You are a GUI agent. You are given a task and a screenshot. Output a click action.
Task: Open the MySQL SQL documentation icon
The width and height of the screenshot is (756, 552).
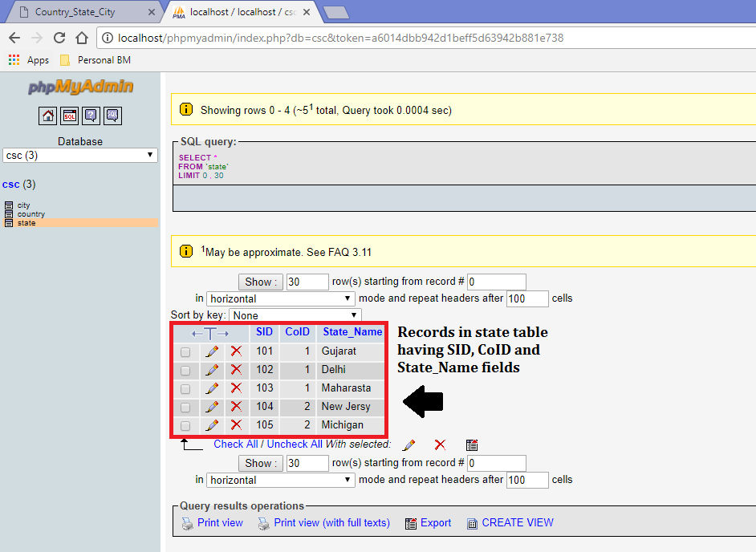[112, 116]
